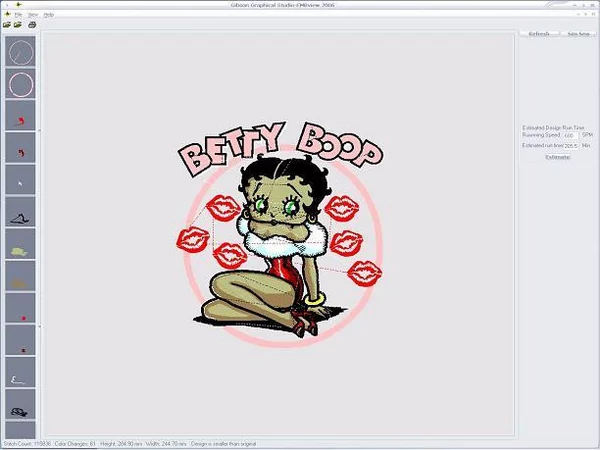Viewport: 600px width, 450px height.
Task: Click the first open-folder toolbar icon
Action: [7, 25]
